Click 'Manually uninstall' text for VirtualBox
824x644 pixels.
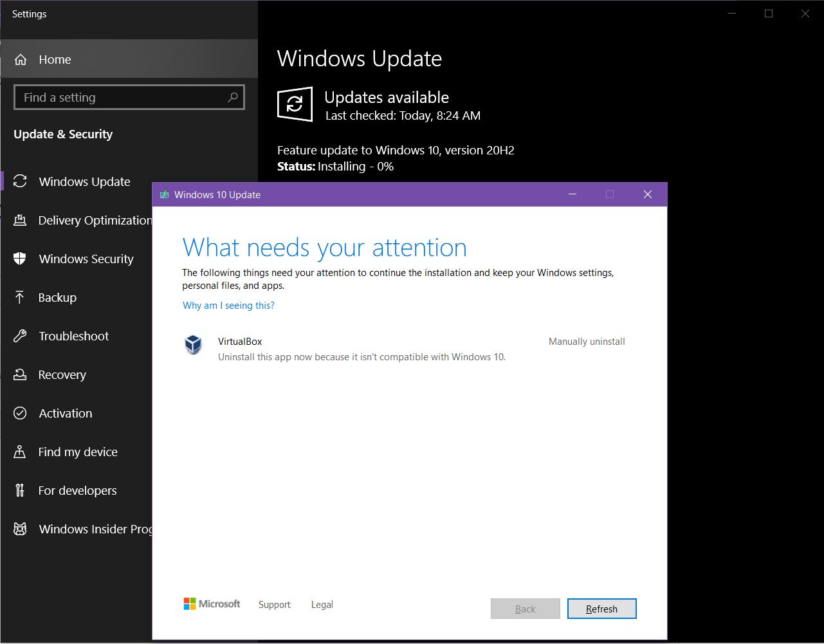587,342
